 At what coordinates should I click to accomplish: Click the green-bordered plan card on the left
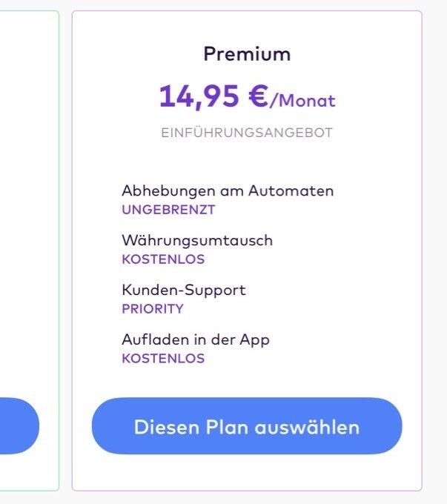(x=30, y=222)
